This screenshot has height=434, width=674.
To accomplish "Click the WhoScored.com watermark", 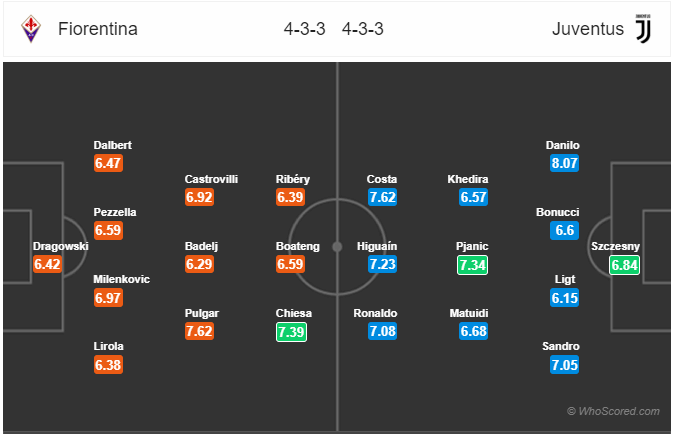I will (613, 411).
